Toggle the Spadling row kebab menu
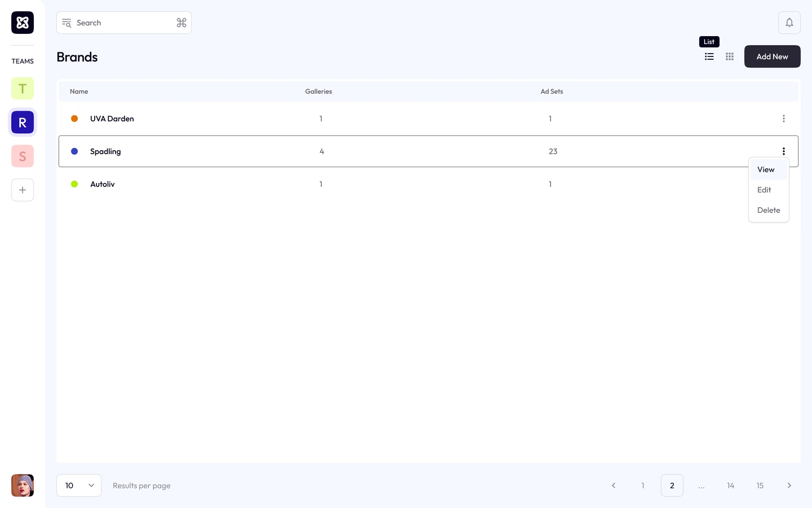The height and width of the screenshot is (508, 812). [x=783, y=151]
